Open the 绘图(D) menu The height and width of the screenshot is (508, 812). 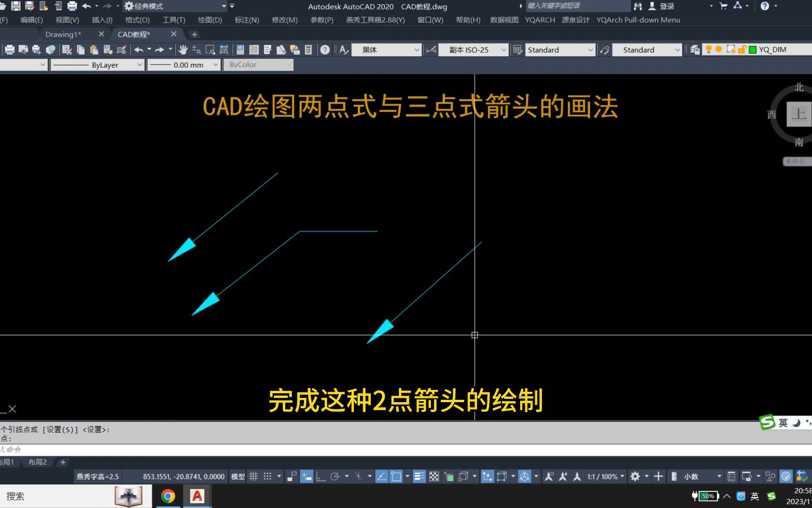[210, 20]
